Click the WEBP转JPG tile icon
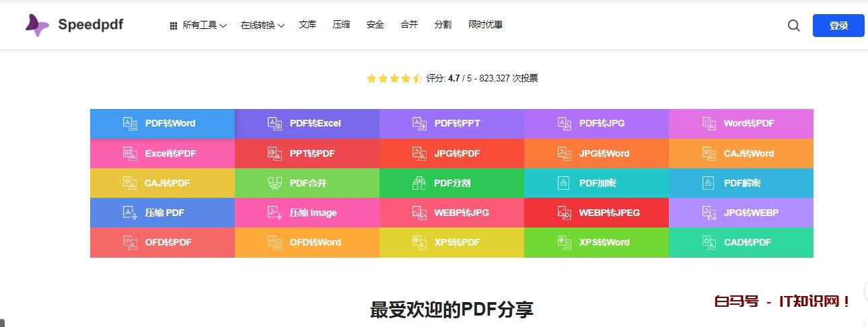 [419, 213]
